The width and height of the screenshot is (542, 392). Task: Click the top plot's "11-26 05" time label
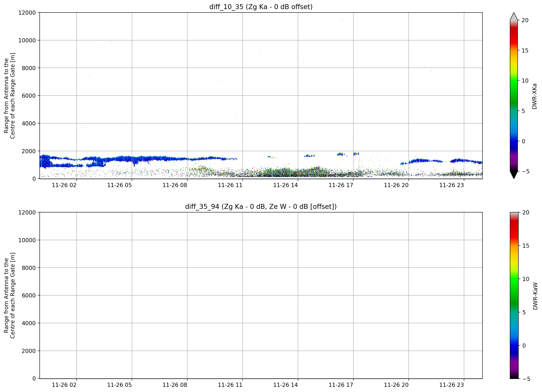119,185
